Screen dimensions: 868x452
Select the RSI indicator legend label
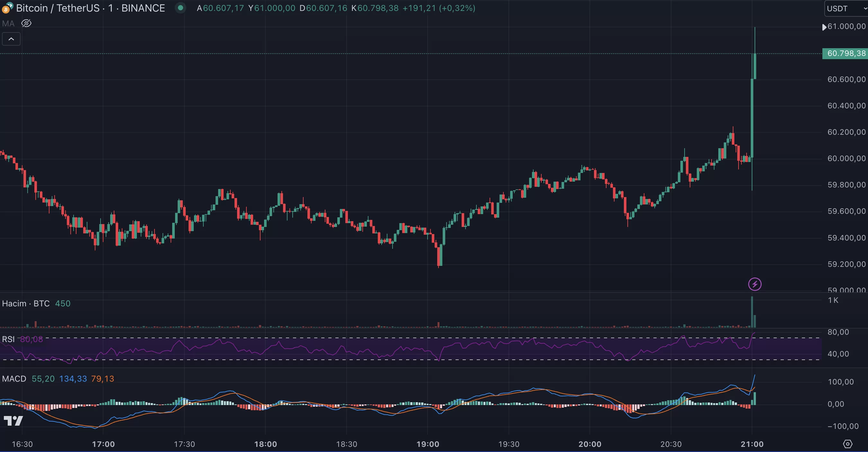click(x=8, y=339)
